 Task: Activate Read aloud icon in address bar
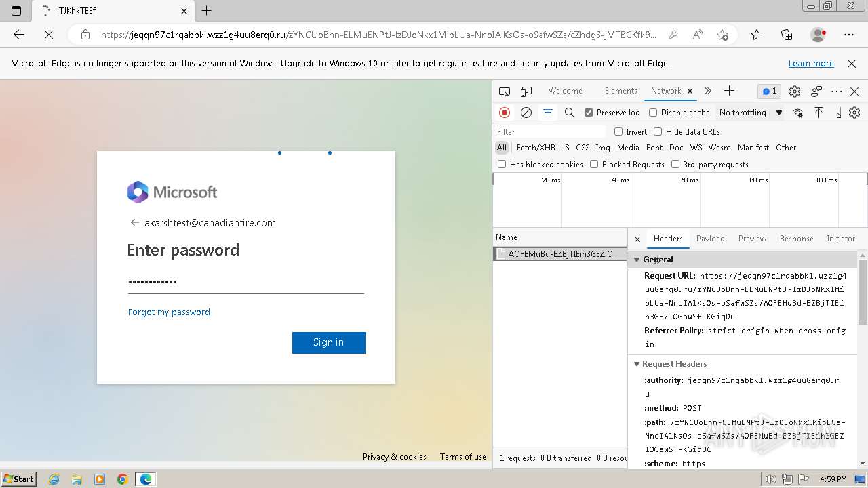click(x=697, y=35)
